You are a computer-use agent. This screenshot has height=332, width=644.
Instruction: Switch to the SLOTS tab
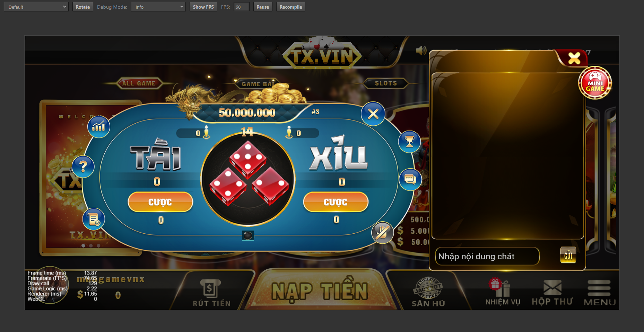coord(386,83)
